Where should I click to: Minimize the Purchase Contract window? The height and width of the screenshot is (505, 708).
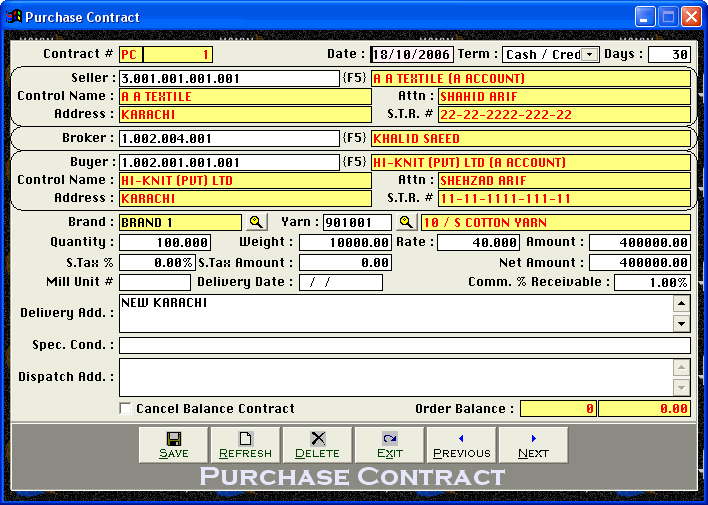(645, 17)
